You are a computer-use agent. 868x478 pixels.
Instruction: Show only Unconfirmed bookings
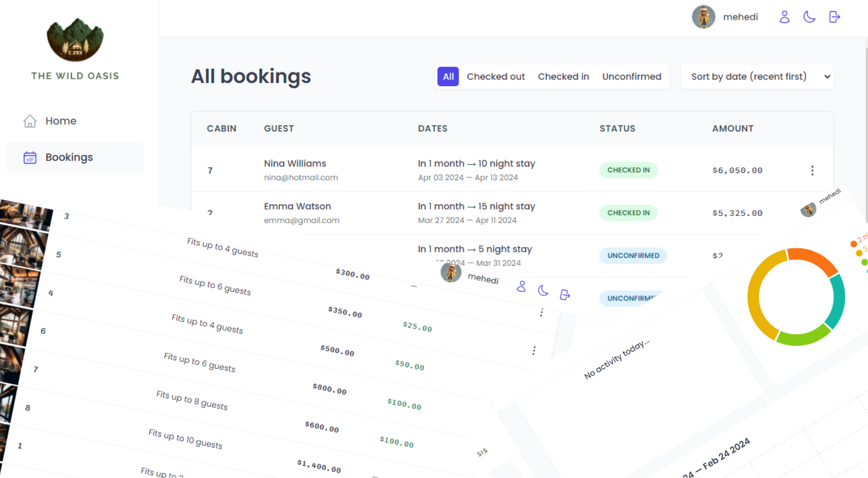pos(631,77)
